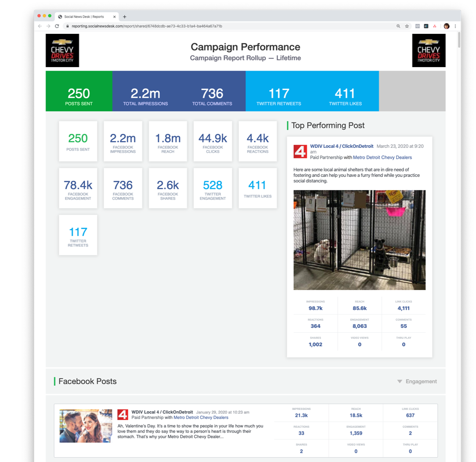Click the dark square extension icon
476x462 pixels.
click(x=426, y=26)
